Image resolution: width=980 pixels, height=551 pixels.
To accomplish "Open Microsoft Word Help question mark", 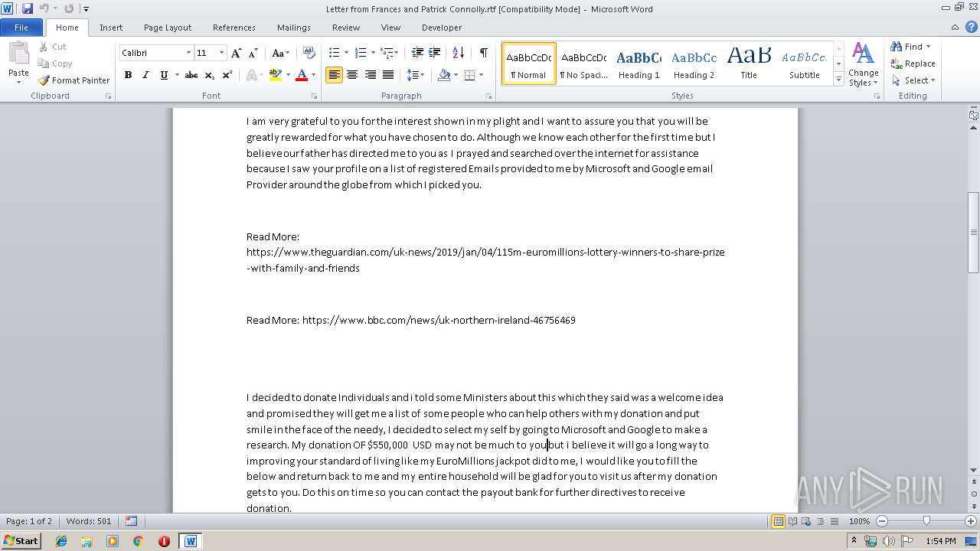I will (x=972, y=28).
